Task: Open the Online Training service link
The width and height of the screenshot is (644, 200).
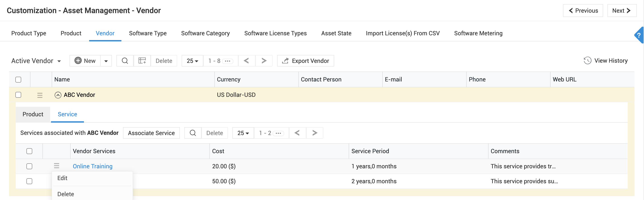Action: pyautogui.click(x=93, y=166)
